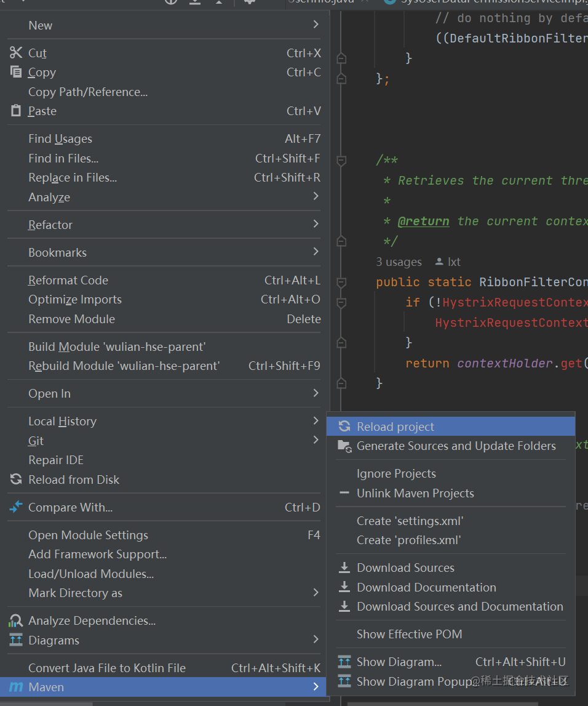Fold the getCurrentContext method gutter marker

341,283
